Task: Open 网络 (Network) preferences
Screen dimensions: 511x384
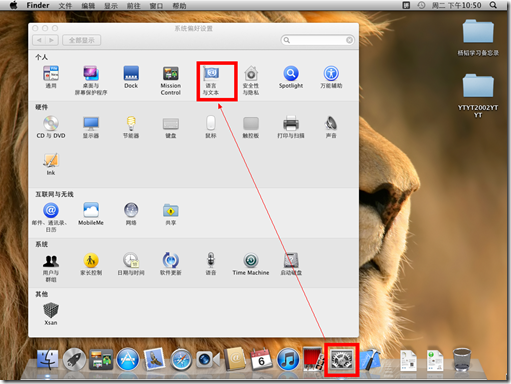Action: pyautogui.click(x=131, y=214)
